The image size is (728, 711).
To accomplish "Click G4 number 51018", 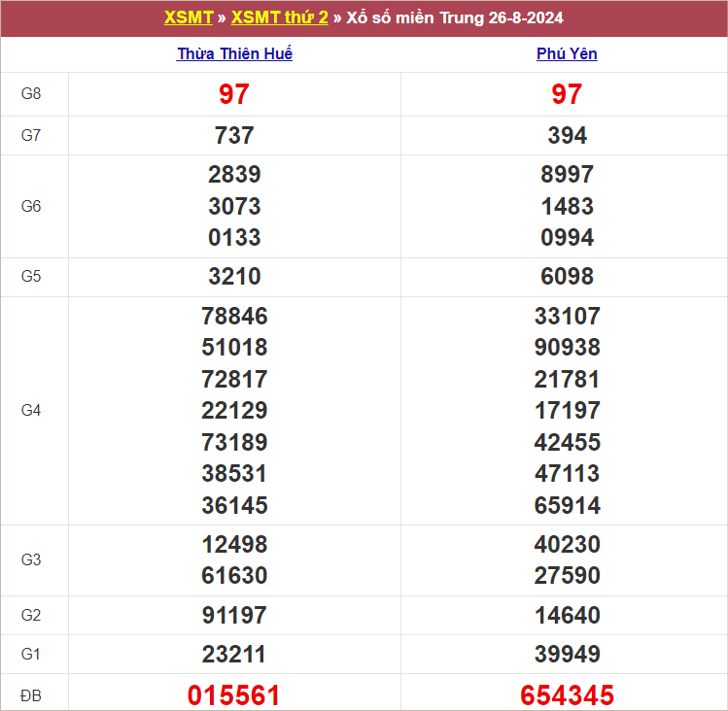I will point(234,347).
